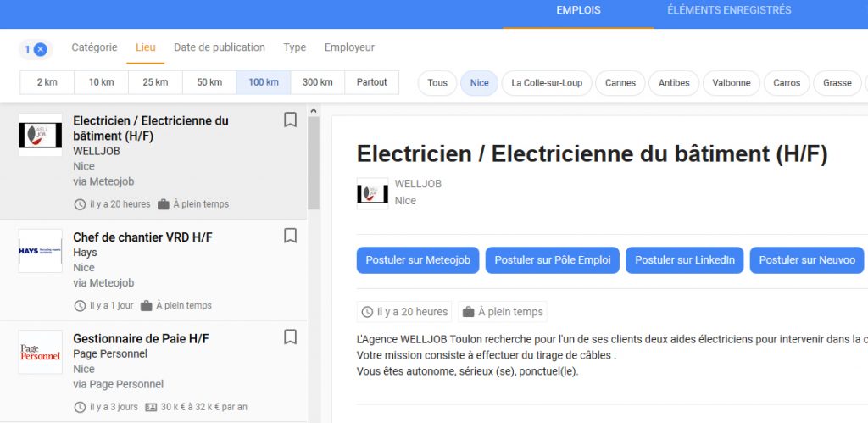Image resolution: width=868 pixels, height=423 pixels.
Task: Open the Hays company logo listing
Action: click(41, 251)
